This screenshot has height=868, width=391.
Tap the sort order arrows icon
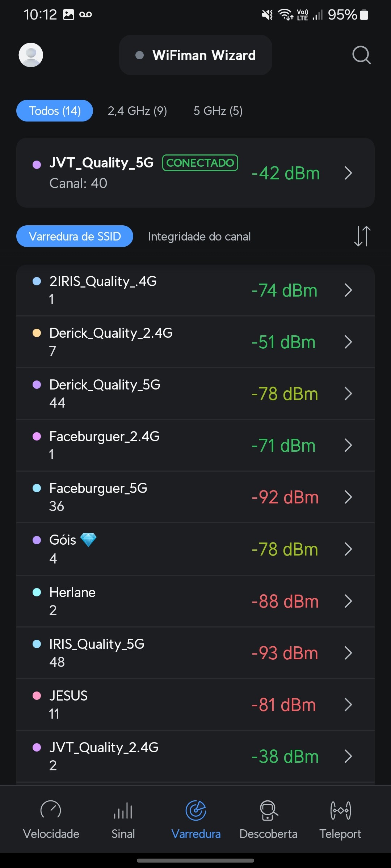pyautogui.click(x=362, y=236)
